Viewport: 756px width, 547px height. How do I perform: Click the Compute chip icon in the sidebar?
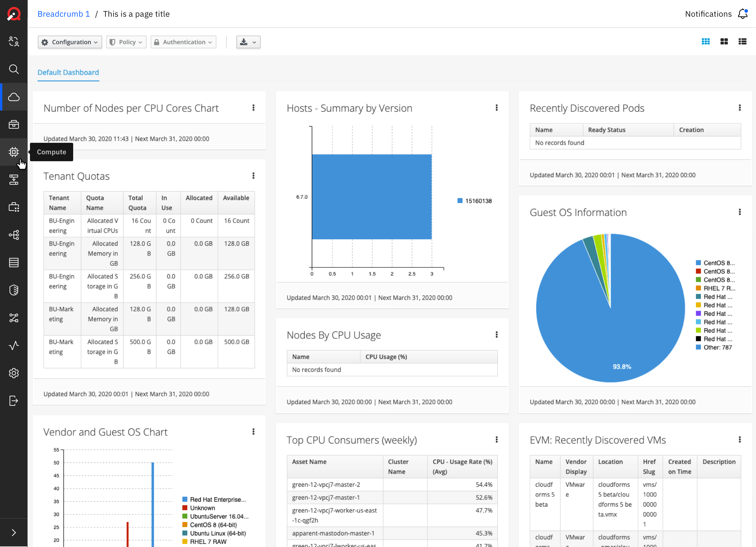click(14, 152)
